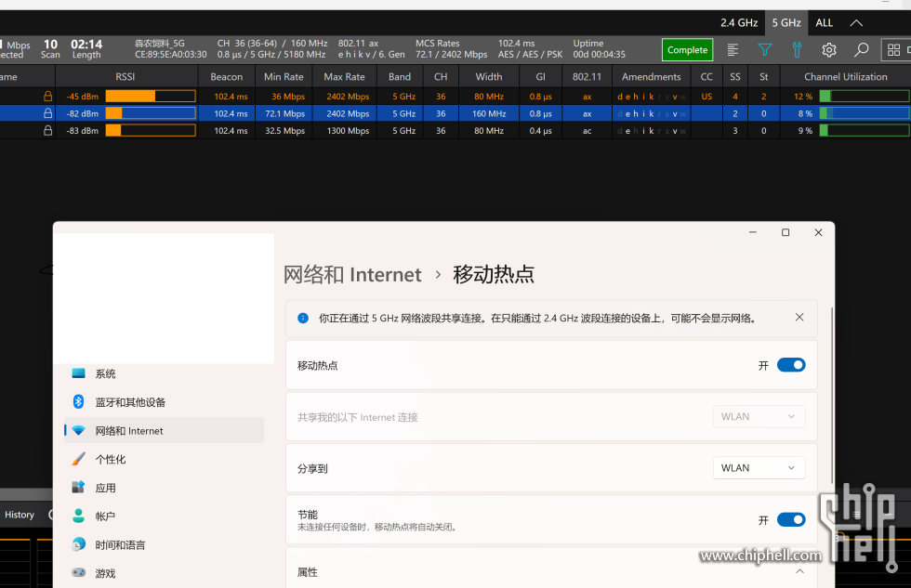Sort by the Min Rate column header
The image size is (911, 588).
(284, 76)
